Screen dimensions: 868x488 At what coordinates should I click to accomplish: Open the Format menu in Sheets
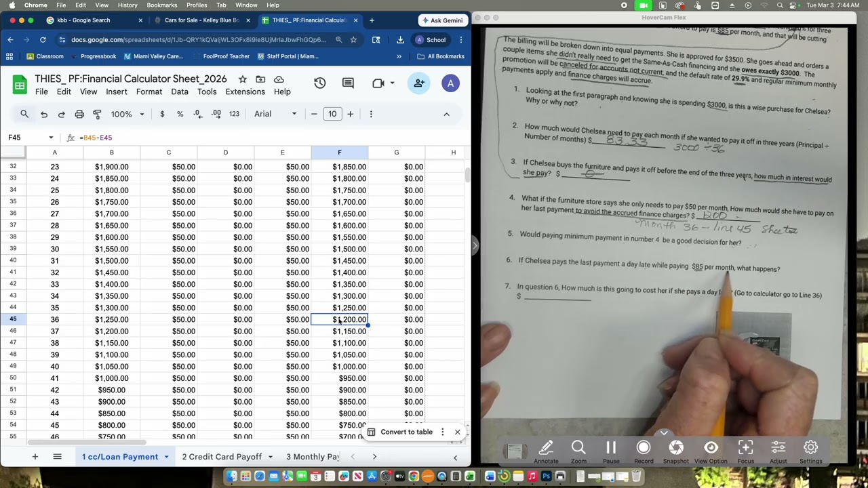149,92
